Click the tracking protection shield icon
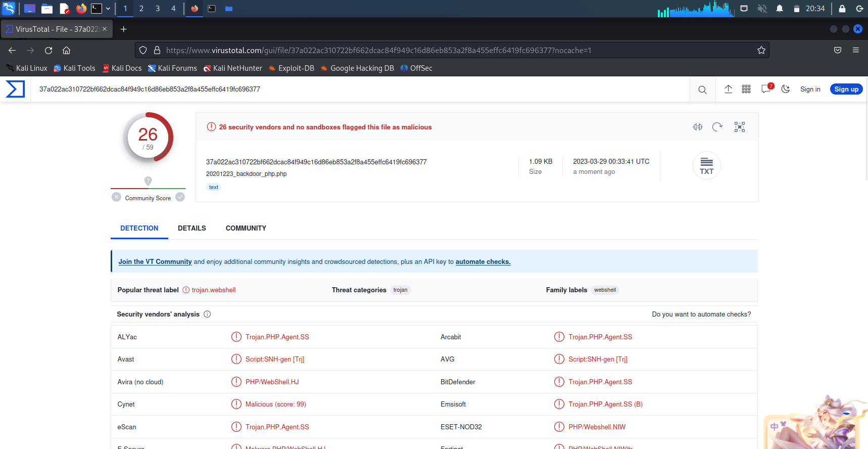Viewport: 868px width, 449px height. click(143, 50)
